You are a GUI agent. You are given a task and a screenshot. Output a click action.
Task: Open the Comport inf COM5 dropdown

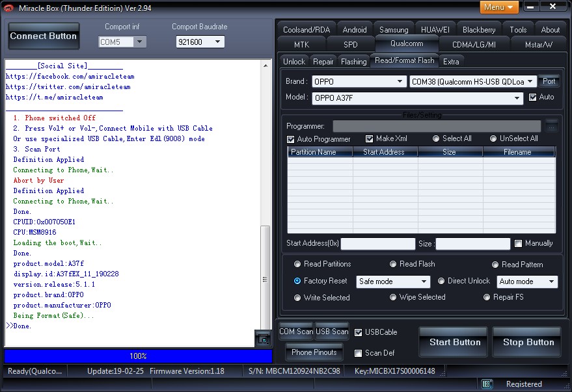click(122, 42)
